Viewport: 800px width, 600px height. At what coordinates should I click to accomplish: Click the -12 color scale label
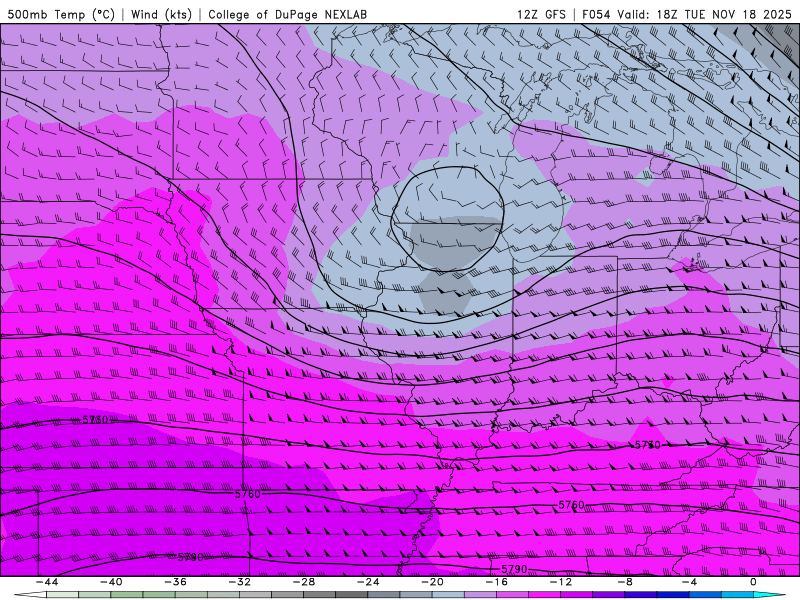click(561, 582)
